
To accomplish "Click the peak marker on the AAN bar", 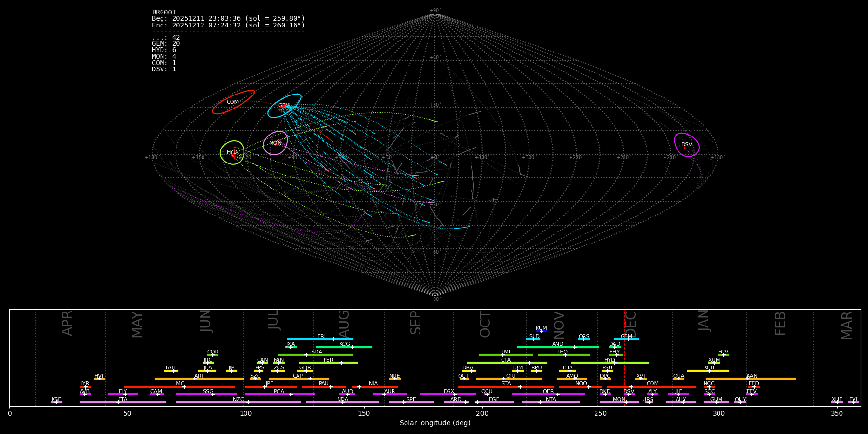I will click(747, 379).
